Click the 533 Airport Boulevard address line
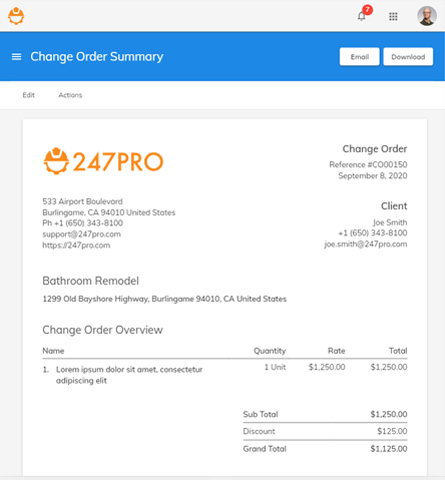The image size is (445, 480). pos(82,201)
